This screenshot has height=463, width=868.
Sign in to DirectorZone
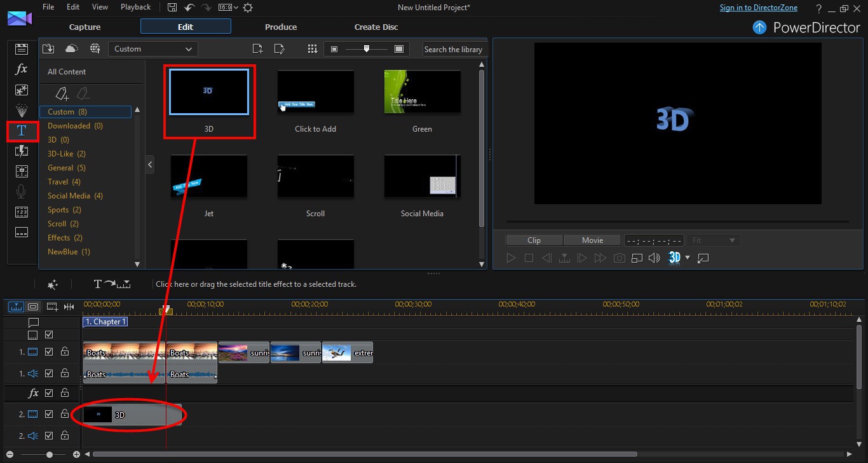tap(759, 8)
